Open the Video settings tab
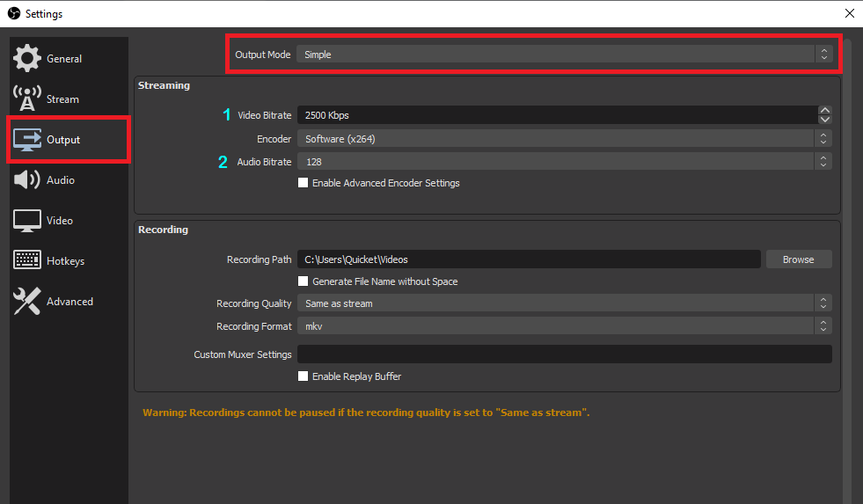The height and width of the screenshot is (504, 863). (69, 221)
